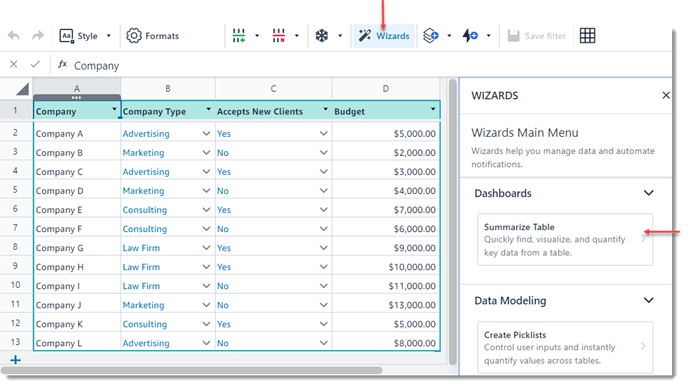Open Company A's Accepts New Clients chevron
This screenshot has width=690, height=385.
tap(323, 133)
